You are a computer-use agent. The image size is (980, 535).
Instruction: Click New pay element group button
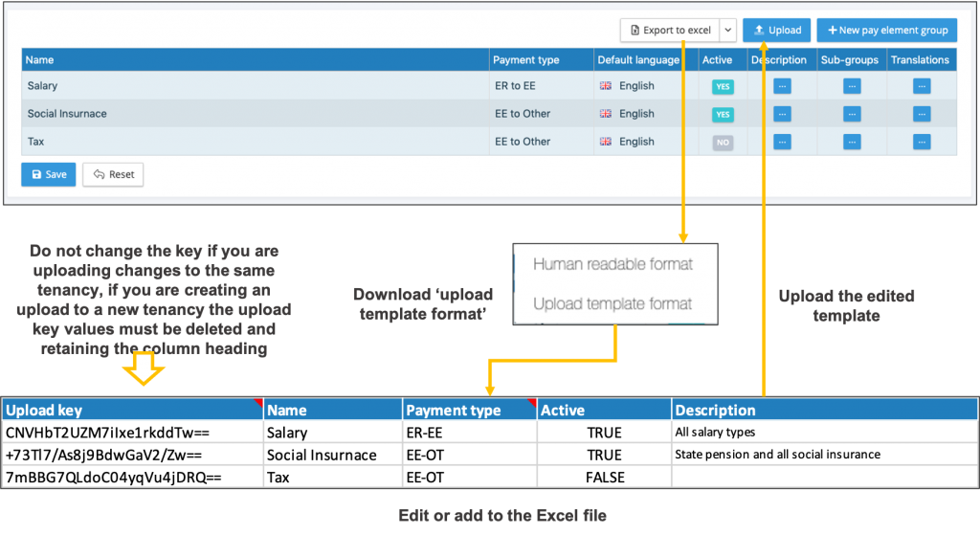coord(887,31)
